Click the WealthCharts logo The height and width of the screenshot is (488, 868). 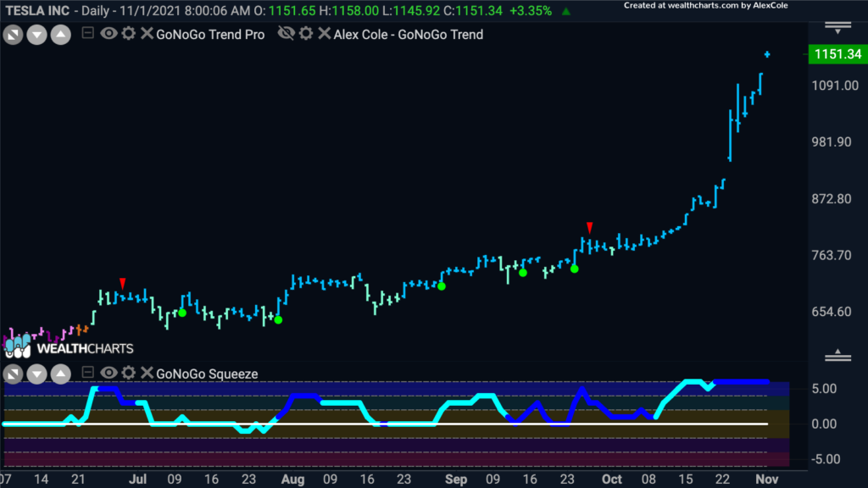pos(69,347)
